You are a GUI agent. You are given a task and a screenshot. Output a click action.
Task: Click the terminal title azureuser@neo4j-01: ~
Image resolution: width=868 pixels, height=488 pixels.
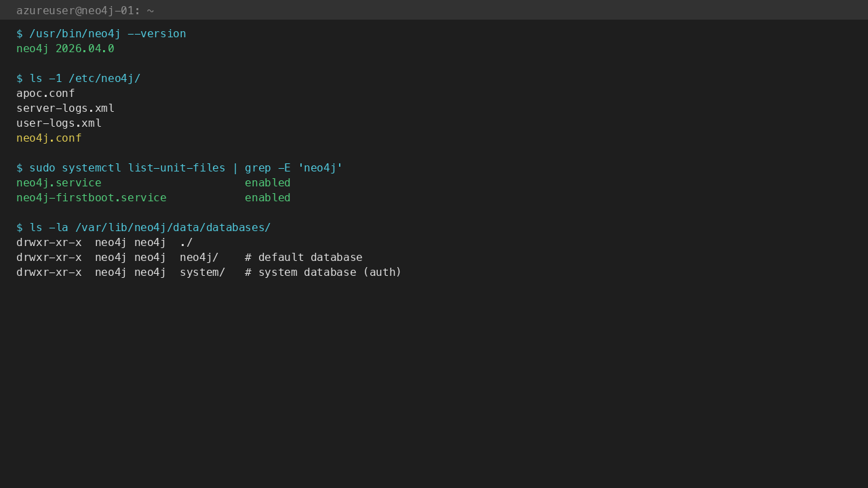[x=85, y=11]
